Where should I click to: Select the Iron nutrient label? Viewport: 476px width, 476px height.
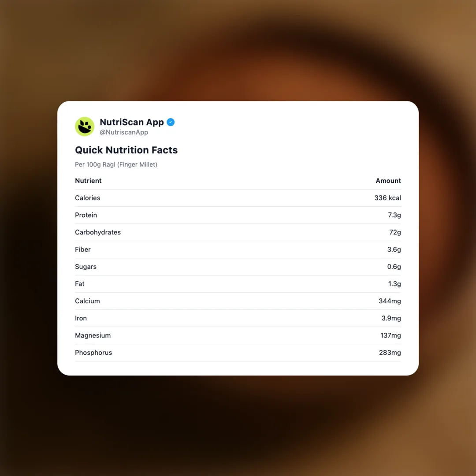81,318
